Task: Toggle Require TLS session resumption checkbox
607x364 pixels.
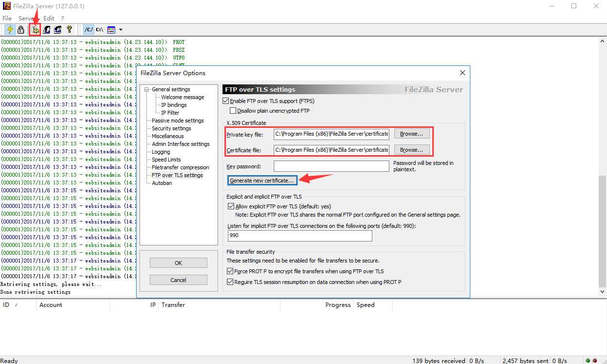Action: point(230,282)
